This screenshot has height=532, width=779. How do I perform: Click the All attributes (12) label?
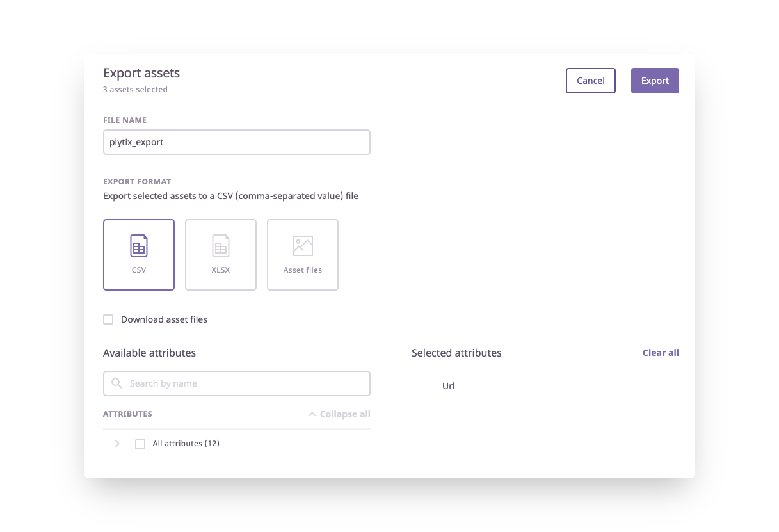point(186,444)
